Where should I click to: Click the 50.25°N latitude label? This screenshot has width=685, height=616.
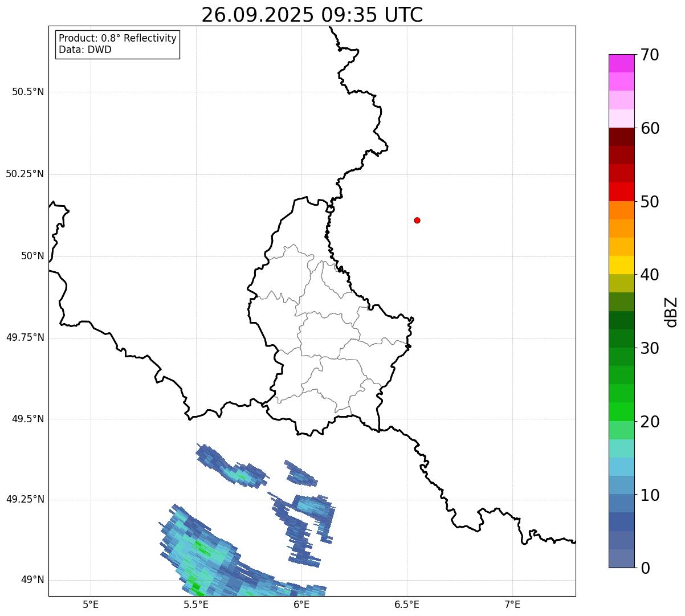point(25,174)
